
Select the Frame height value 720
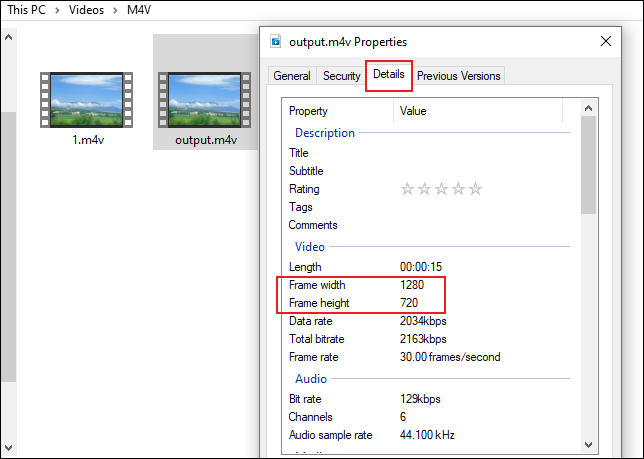pos(409,303)
